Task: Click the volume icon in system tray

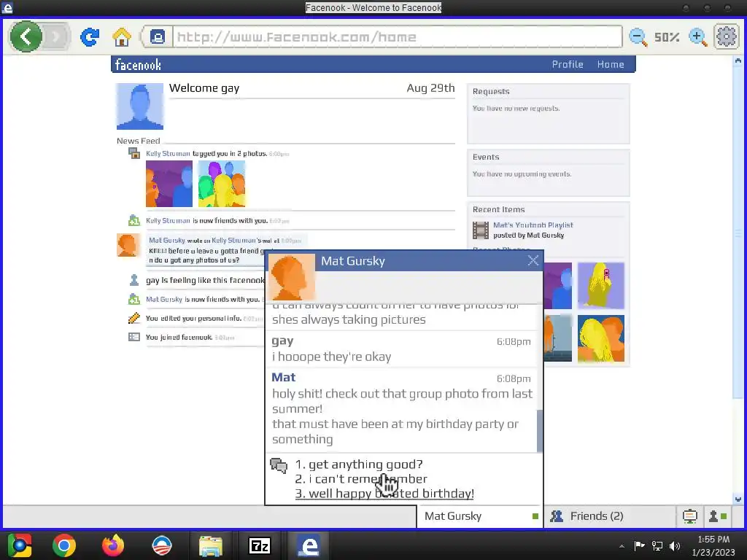Action: (x=675, y=546)
